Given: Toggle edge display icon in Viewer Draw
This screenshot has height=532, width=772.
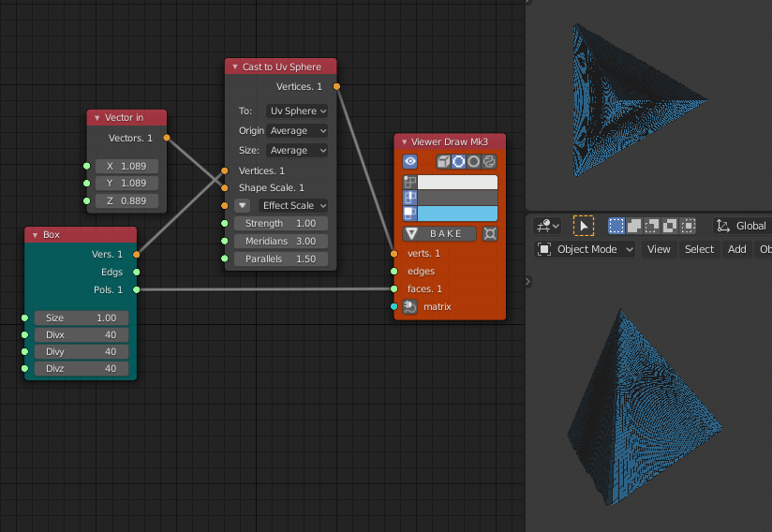Looking at the screenshot, I should pyautogui.click(x=409, y=198).
